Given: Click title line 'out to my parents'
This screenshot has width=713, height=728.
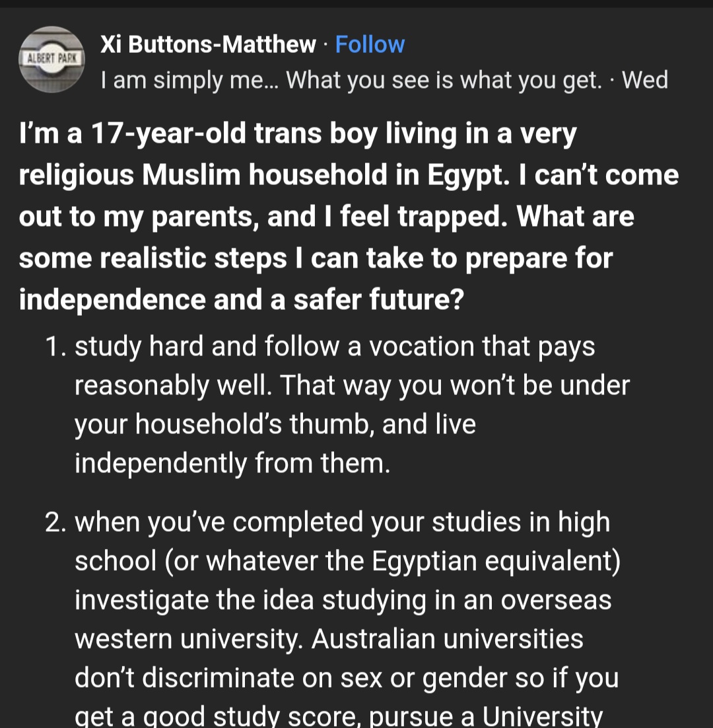Looking at the screenshot, I should tap(326, 217).
